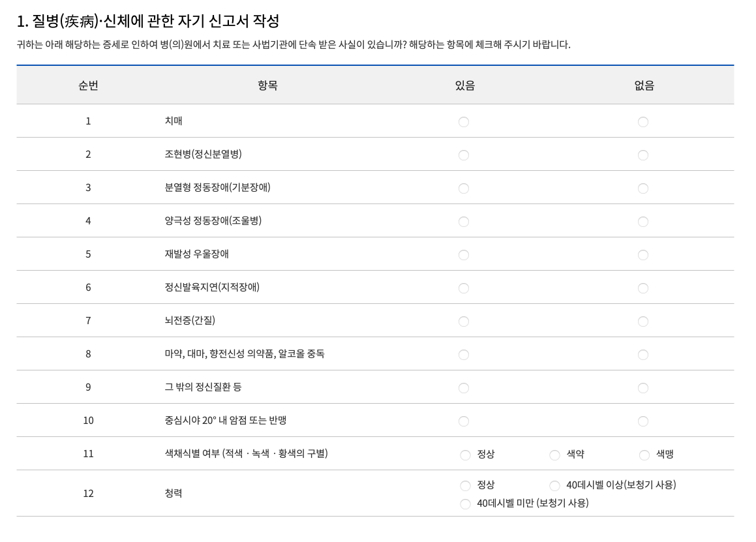
Task: Choose '정상' for 청력
Action: pyautogui.click(x=465, y=485)
